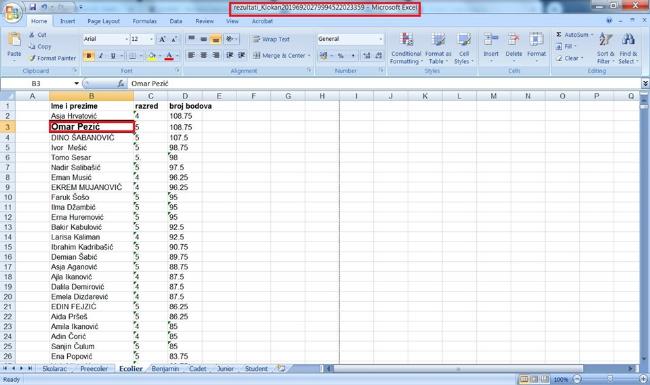Apply comma style
The image size is (650, 385).
click(x=353, y=56)
